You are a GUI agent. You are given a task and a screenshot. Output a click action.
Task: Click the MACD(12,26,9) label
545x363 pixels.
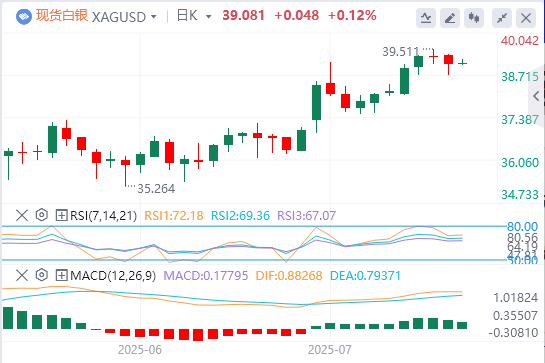point(113,276)
